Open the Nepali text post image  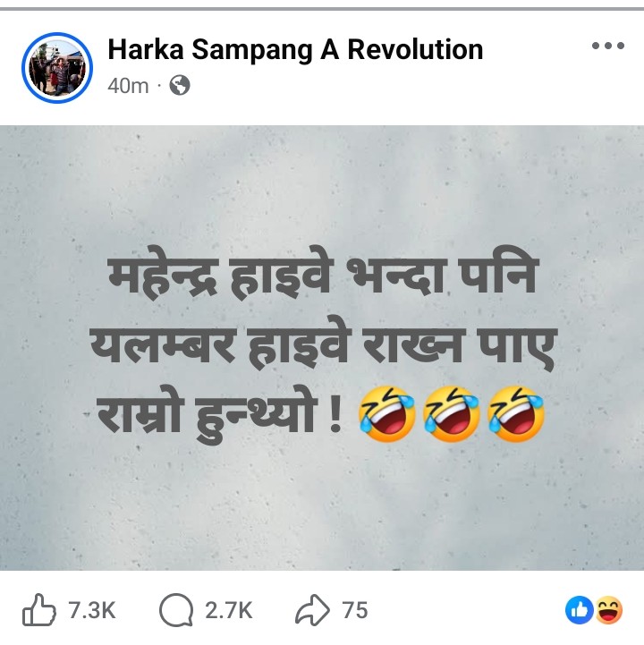coord(322,348)
